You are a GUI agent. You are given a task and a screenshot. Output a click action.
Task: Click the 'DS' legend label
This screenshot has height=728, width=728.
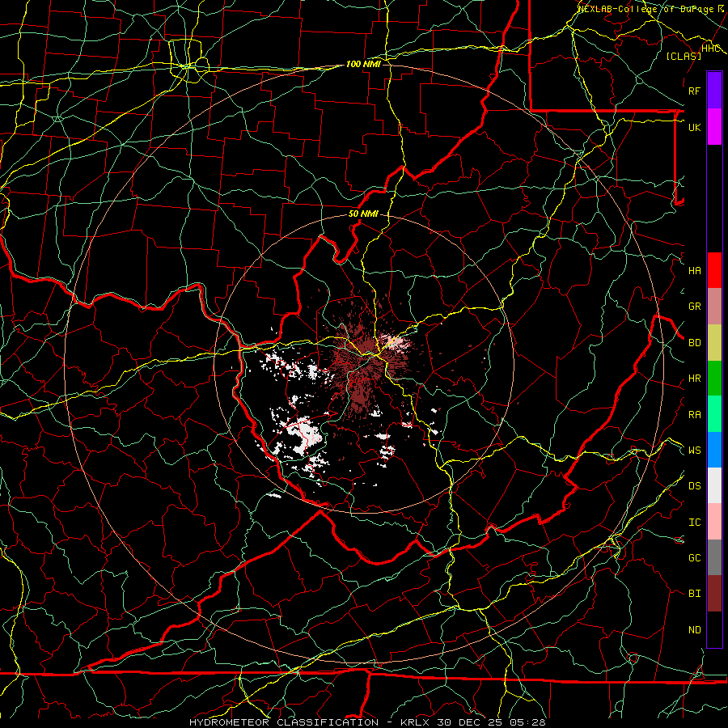[695, 486]
